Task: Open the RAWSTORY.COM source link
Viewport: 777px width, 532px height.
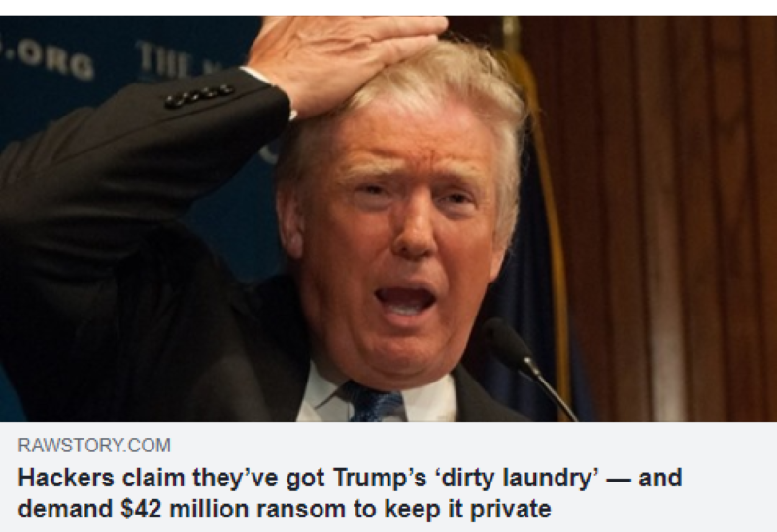Action: 94,445
